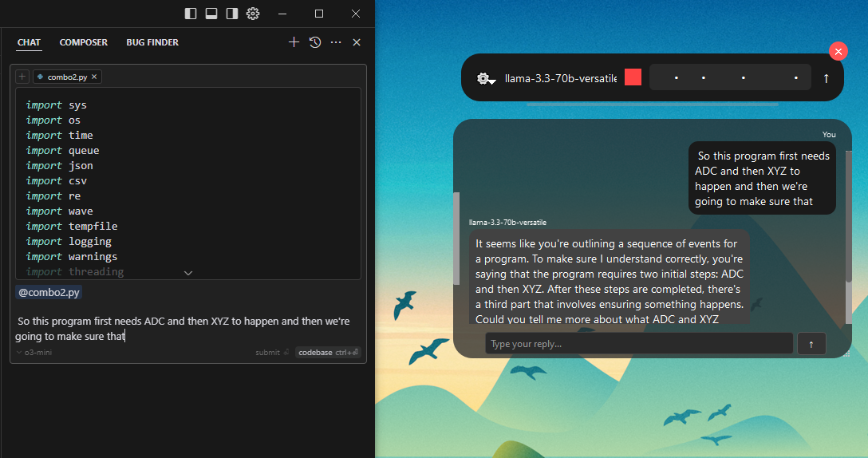Open more options ellipsis in chat panel
Screen dimensions: 868x458
[x=336, y=42]
